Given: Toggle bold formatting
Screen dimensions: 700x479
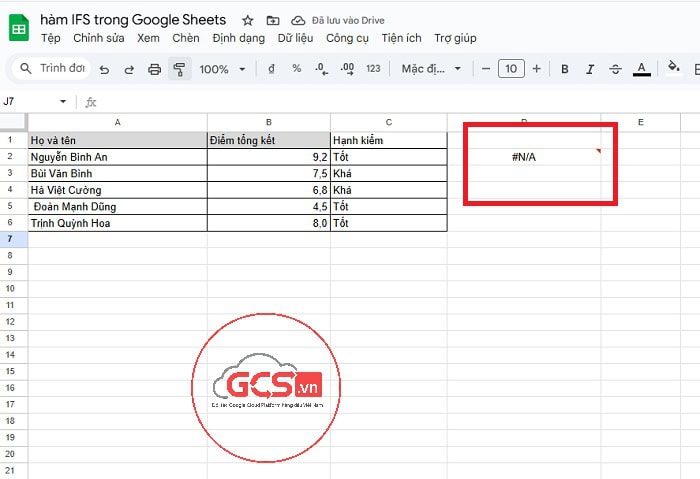Looking at the screenshot, I should tap(565, 69).
